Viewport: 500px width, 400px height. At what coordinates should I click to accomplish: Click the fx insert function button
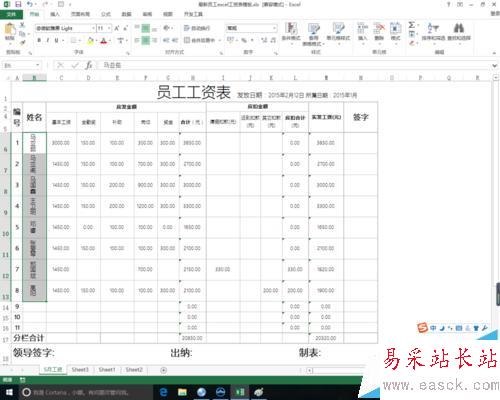pyautogui.click(x=89, y=65)
